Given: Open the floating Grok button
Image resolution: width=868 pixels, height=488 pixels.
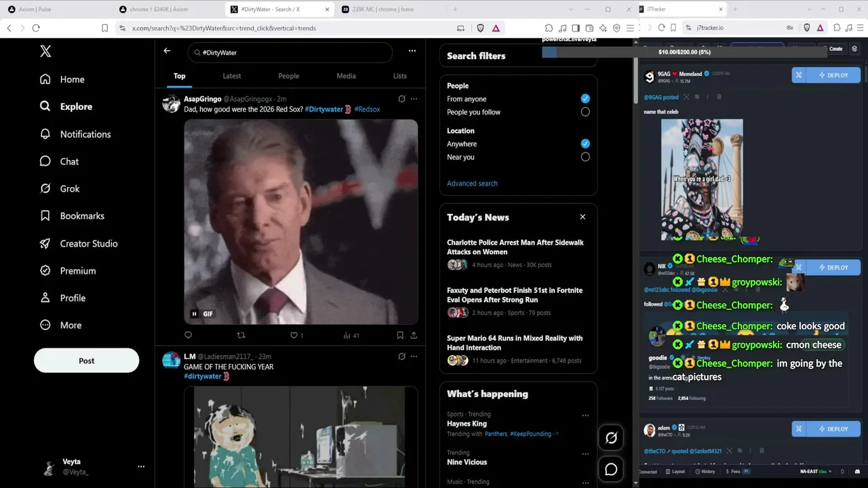Looking at the screenshot, I should (611, 438).
